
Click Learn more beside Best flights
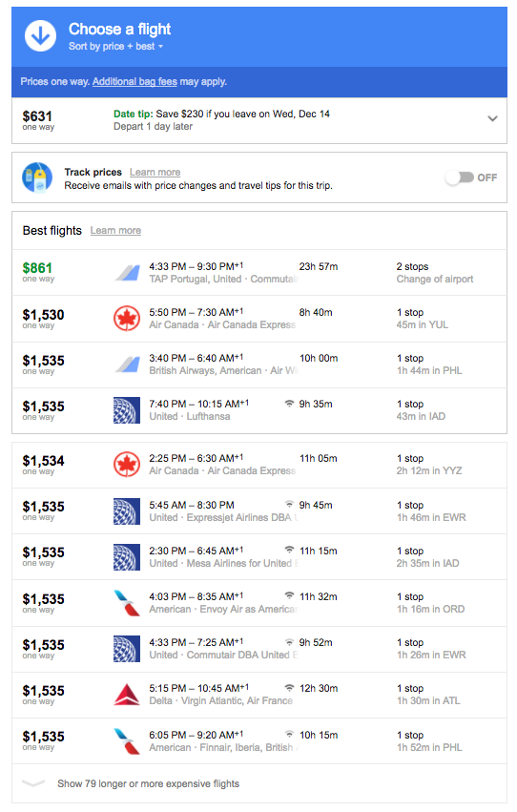click(x=116, y=231)
